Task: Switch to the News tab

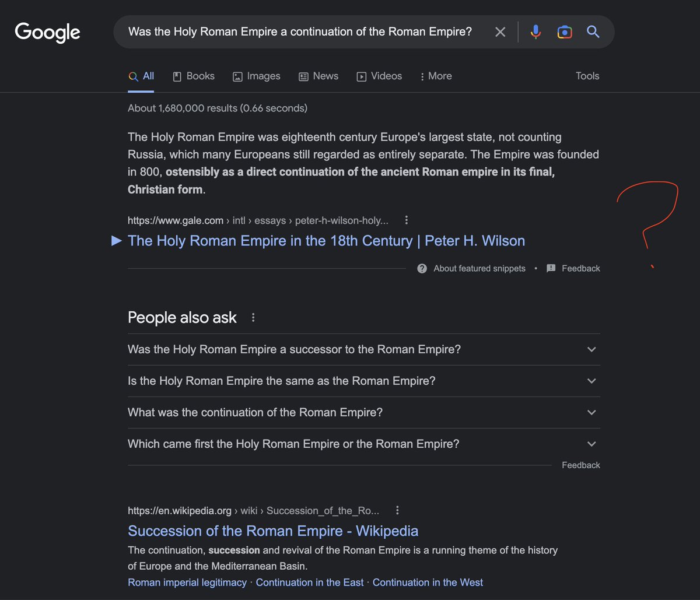Action: [x=318, y=76]
